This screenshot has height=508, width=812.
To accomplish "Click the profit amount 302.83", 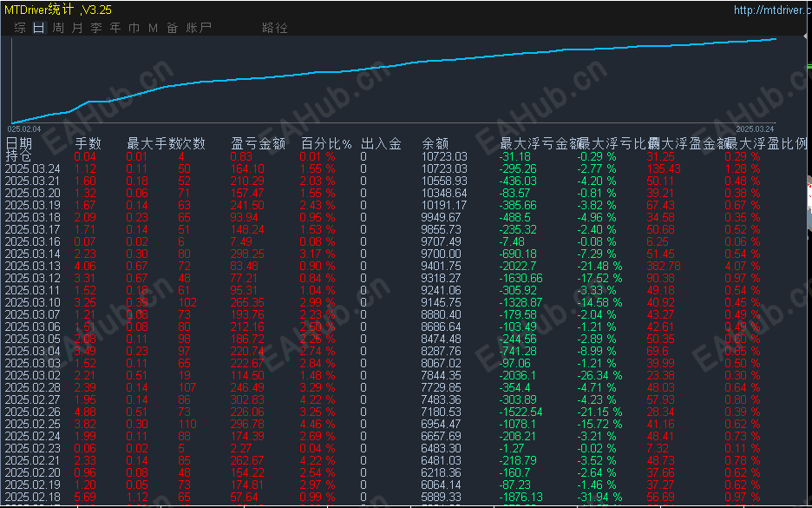I will tap(247, 399).
